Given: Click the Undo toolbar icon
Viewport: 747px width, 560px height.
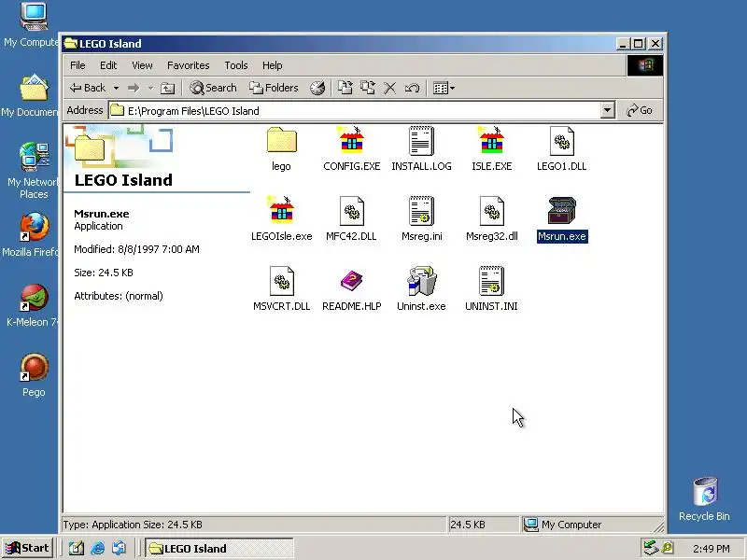Looking at the screenshot, I should [x=412, y=88].
